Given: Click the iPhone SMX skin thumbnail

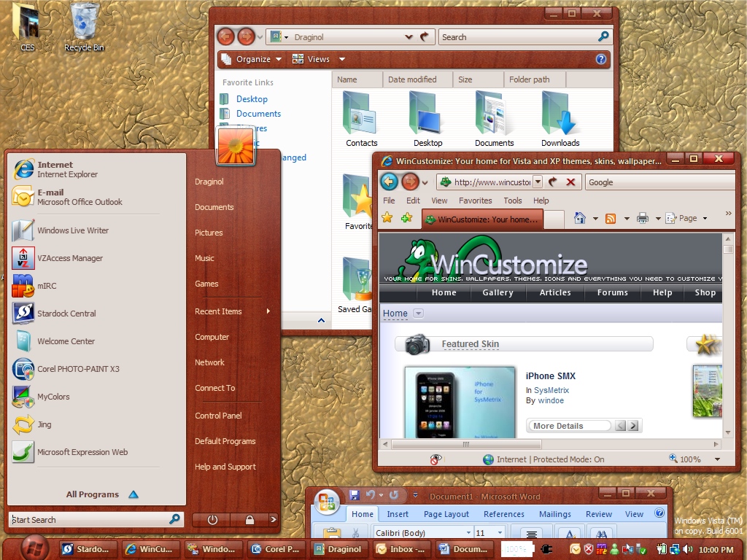Looking at the screenshot, I should [460, 402].
